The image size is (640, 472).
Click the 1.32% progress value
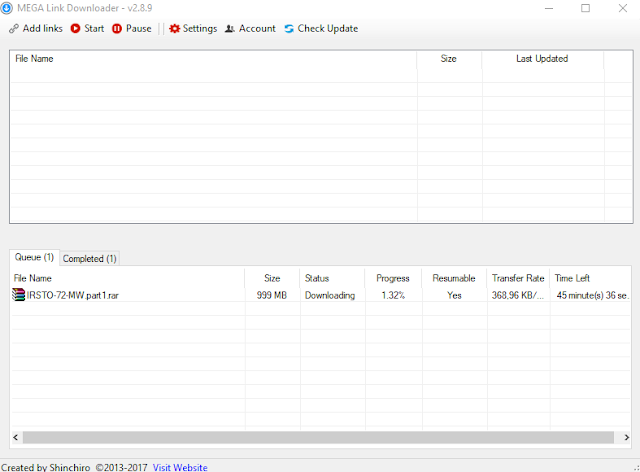tap(393, 295)
